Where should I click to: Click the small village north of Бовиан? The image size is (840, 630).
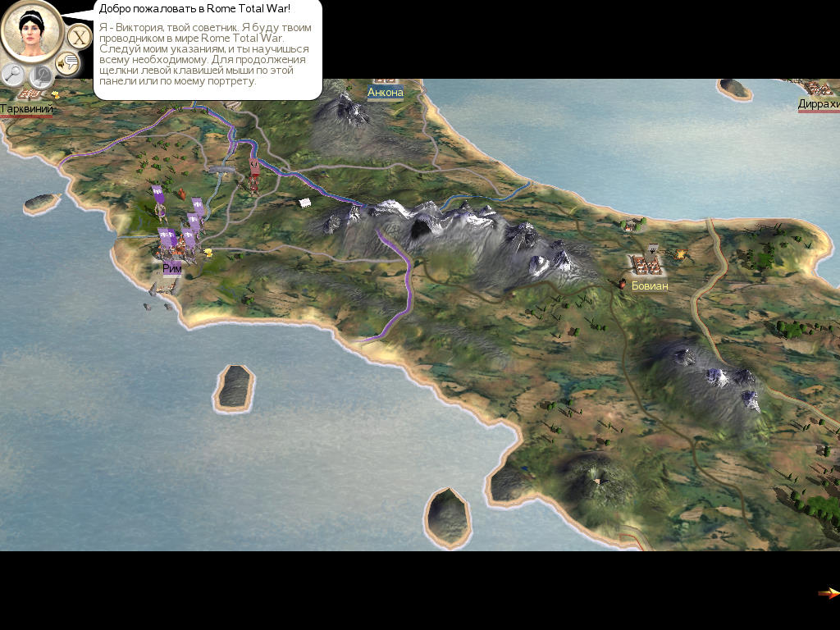[x=630, y=224]
